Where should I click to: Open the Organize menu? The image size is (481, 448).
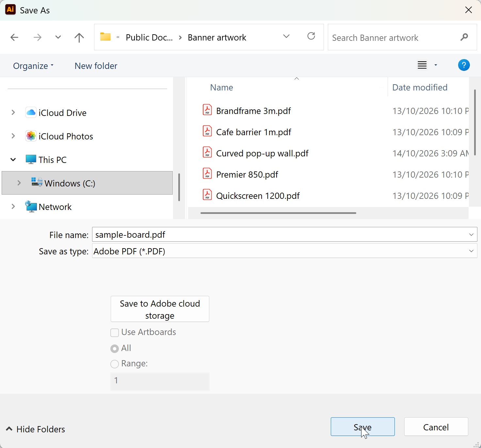coord(33,66)
